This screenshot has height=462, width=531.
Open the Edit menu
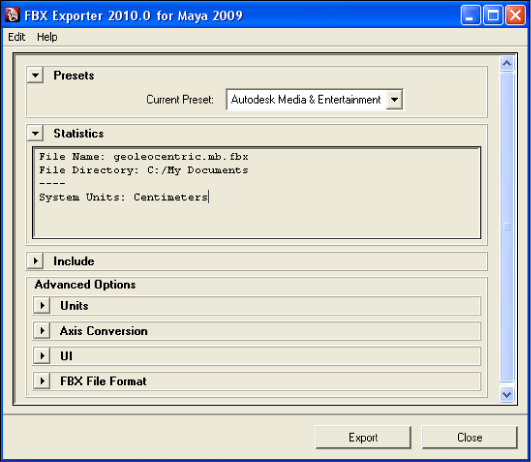click(x=16, y=37)
